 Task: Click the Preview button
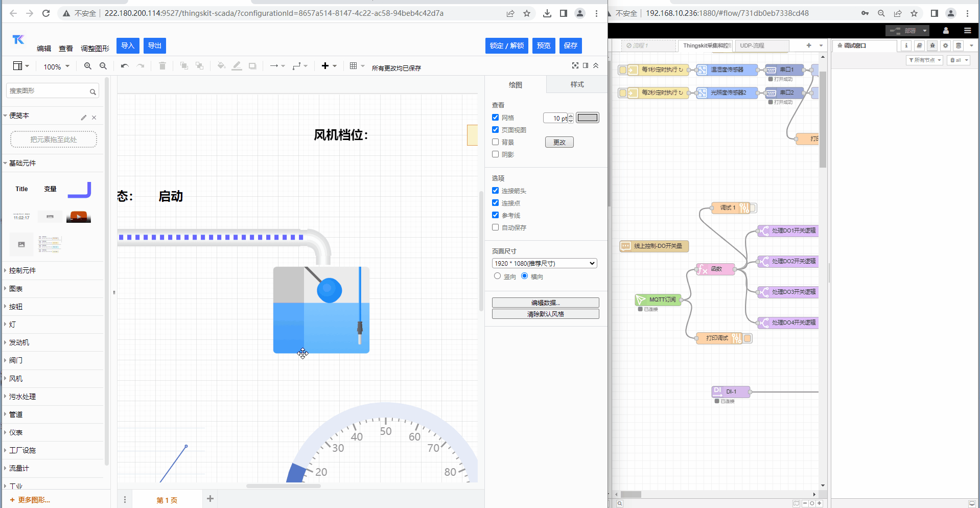(x=544, y=45)
